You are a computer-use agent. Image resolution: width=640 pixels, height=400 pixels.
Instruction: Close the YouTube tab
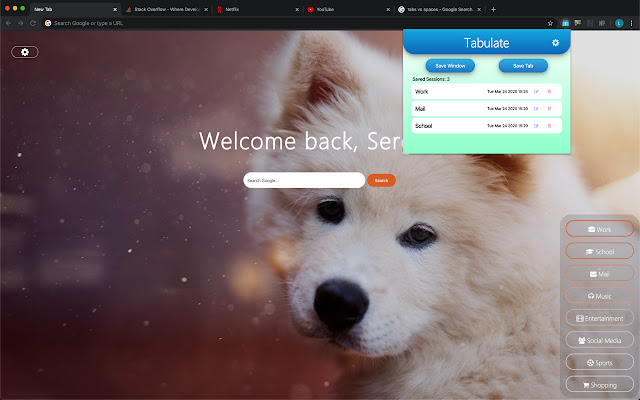tap(388, 9)
